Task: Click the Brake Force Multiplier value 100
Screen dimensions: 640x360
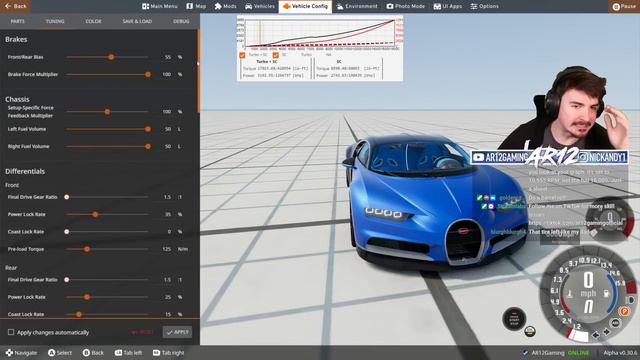Action: coord(167,74)
